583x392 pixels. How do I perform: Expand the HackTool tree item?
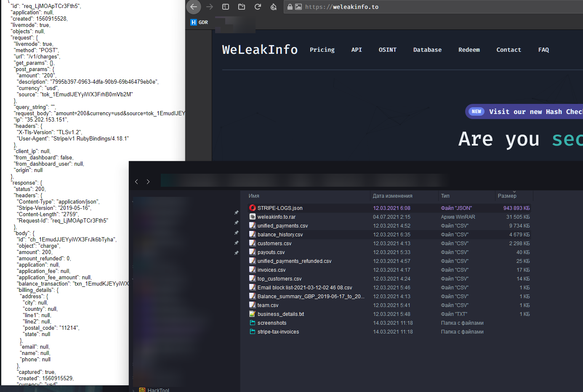click(x=134, y=390)
